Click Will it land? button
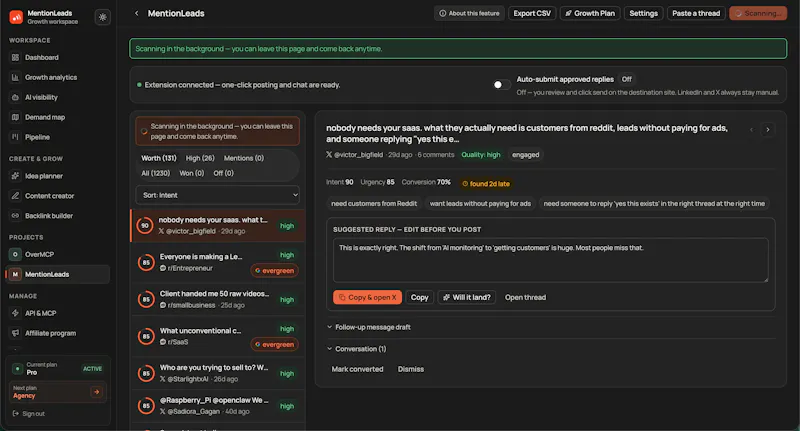The image size is (800, 431). [x=466, y=297]
